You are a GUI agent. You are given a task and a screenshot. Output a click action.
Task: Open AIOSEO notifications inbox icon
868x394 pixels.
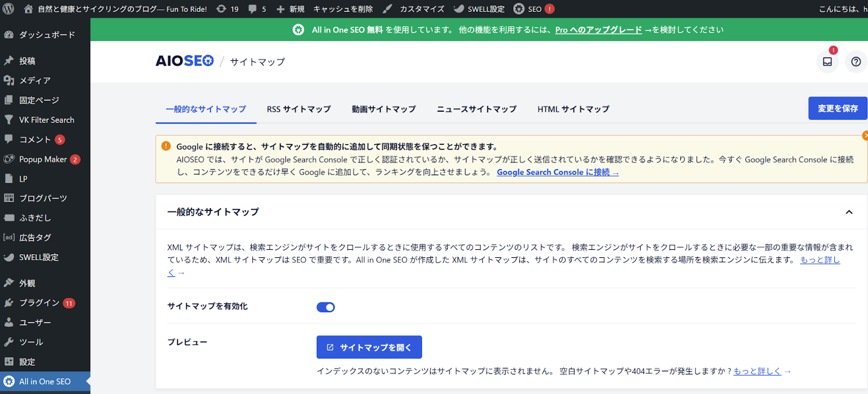827,62
